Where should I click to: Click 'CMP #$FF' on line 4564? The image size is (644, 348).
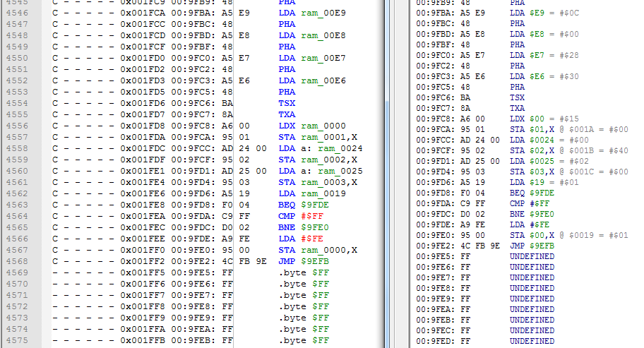click(301, 216)
